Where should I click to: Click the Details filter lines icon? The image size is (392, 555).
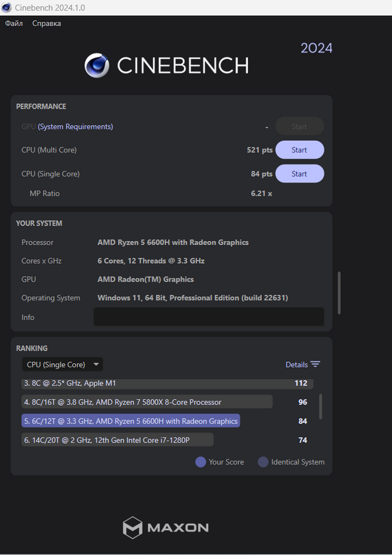point(315,365)
